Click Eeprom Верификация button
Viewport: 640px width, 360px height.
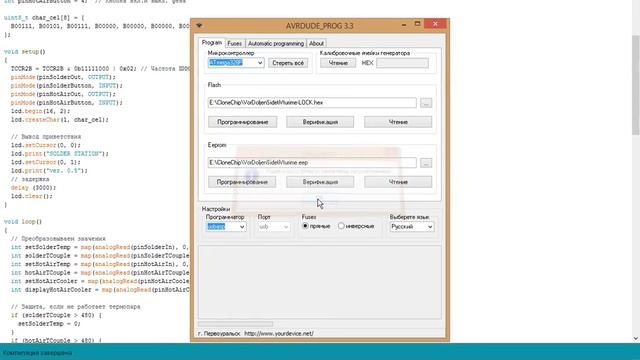(x=320, y=182)
